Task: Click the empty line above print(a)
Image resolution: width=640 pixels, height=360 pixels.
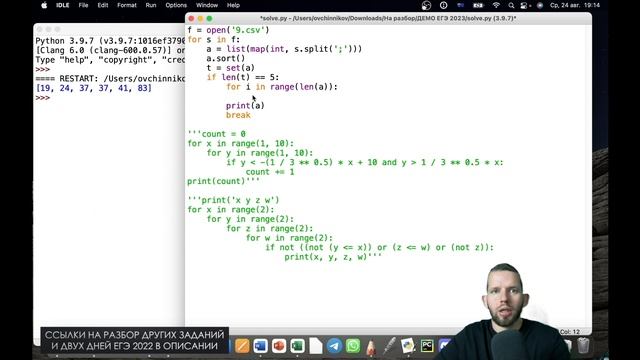Action: tap(388, 96)
